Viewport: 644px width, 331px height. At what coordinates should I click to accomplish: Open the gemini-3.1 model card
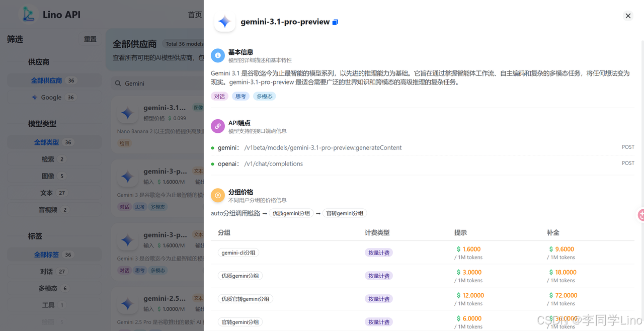point(157,124)
